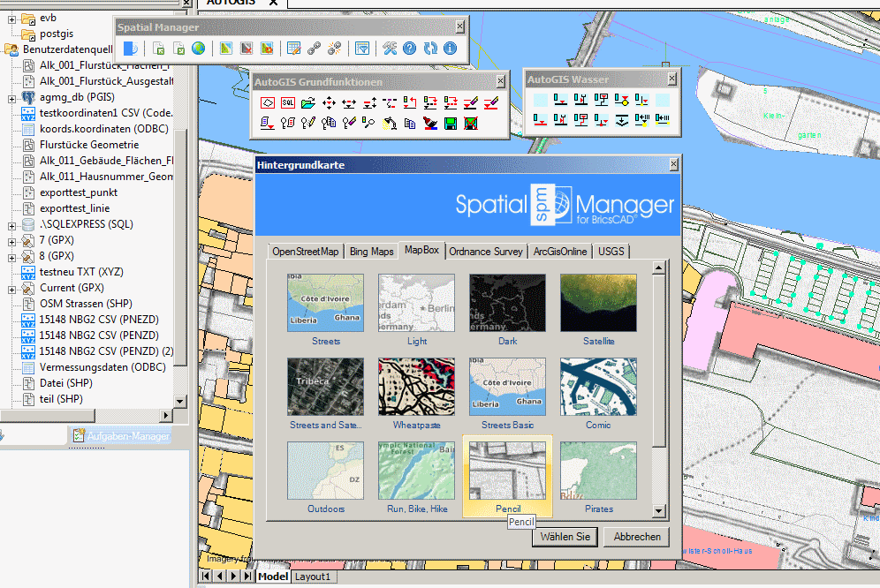
Task: Click the lamp icon in AutoGIS Grundfunktionen
Action: 390,122
